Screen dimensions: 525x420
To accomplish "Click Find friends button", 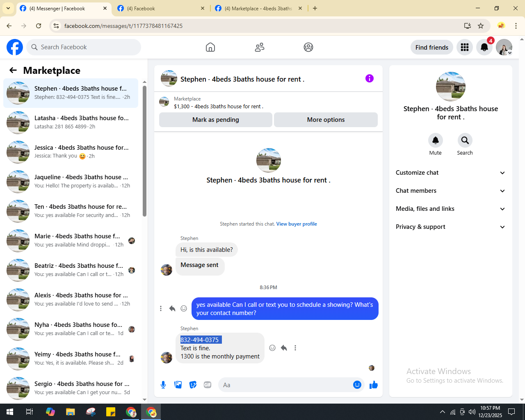I will 432,47.
